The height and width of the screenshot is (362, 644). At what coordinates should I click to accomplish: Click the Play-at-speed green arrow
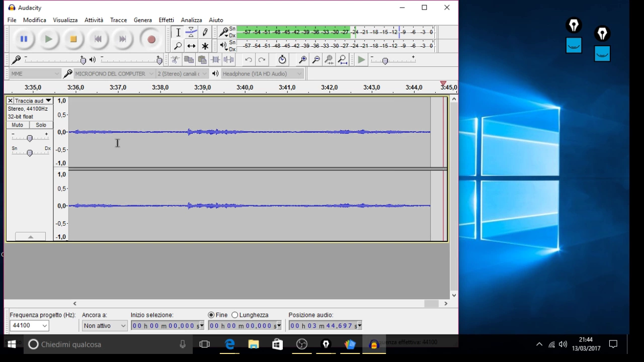[361, 60]
